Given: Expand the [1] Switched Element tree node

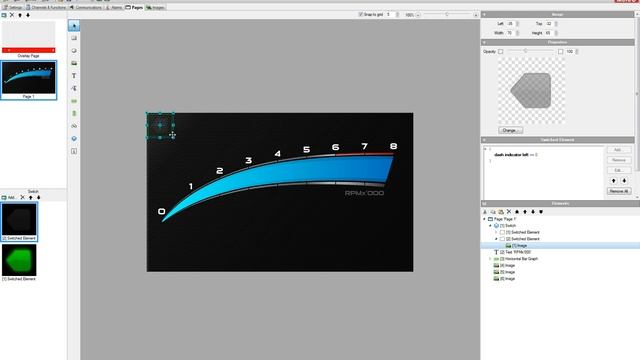Looking at the screenshot, I should tap(496, 232).
